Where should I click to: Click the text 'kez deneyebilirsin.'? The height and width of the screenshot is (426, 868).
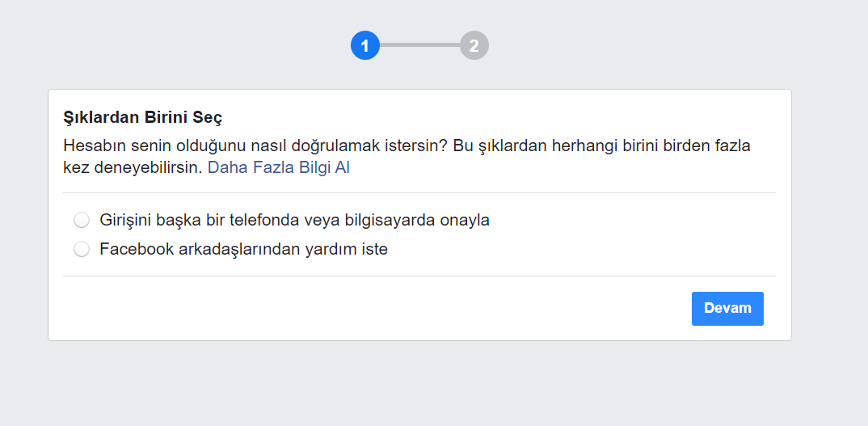tap(133, 168)
